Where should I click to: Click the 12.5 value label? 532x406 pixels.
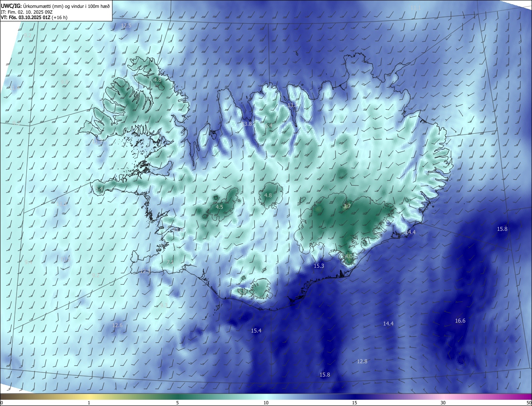[x=126, y=25]
